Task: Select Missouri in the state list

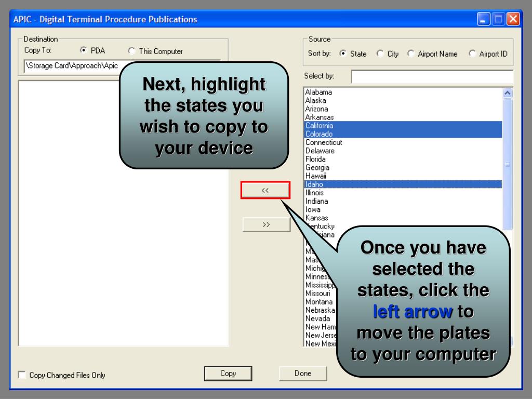Action: 318,294
